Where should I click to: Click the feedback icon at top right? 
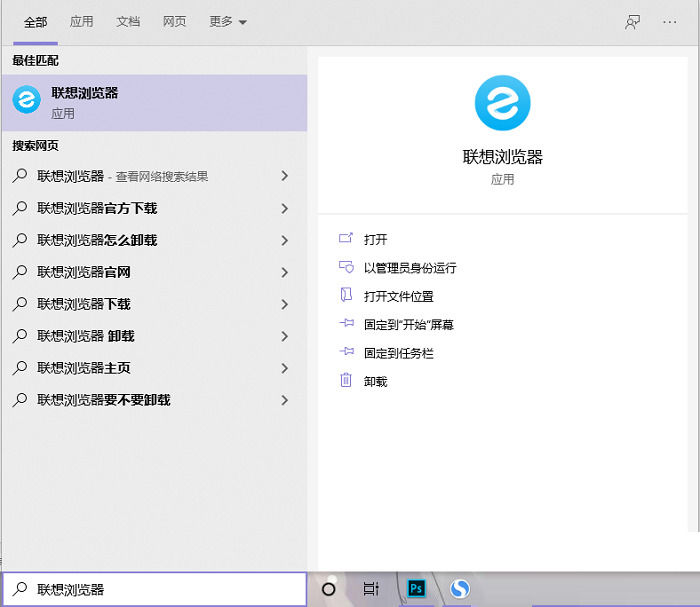pyautogui.click(x=632, y=22)
